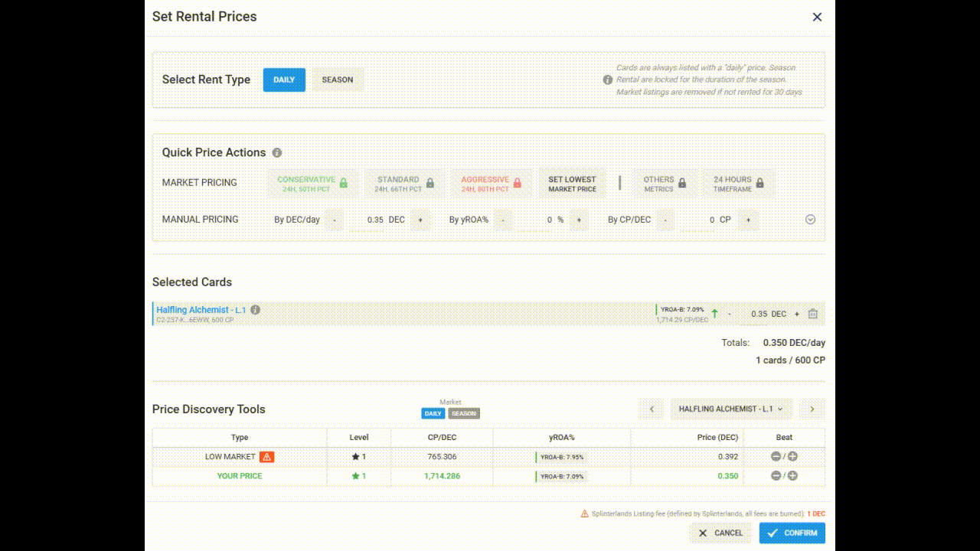The width and height of the screenshot is (980, 551).
Task: Select the DAILY rent type
Action: (x=284, y=80)
